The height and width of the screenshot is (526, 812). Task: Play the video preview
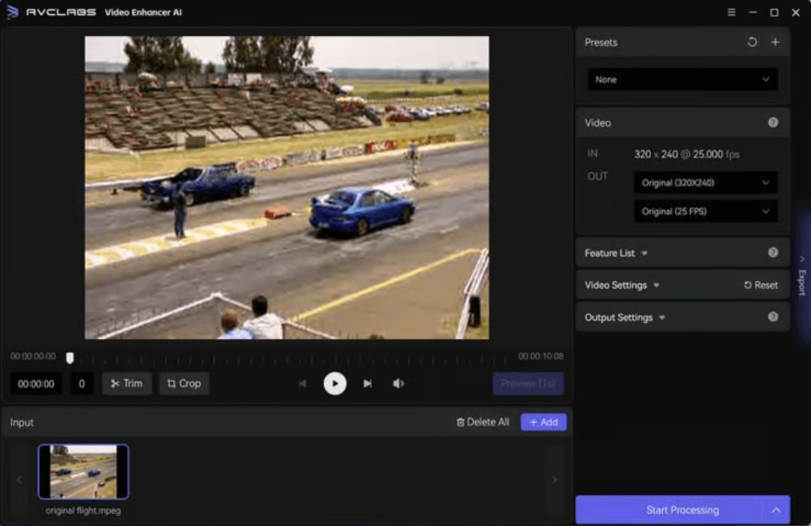coord(335,383)
